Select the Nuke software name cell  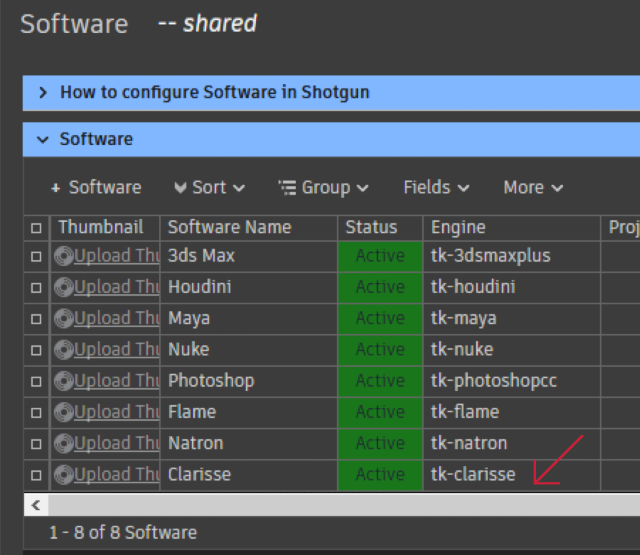[249, 350]
